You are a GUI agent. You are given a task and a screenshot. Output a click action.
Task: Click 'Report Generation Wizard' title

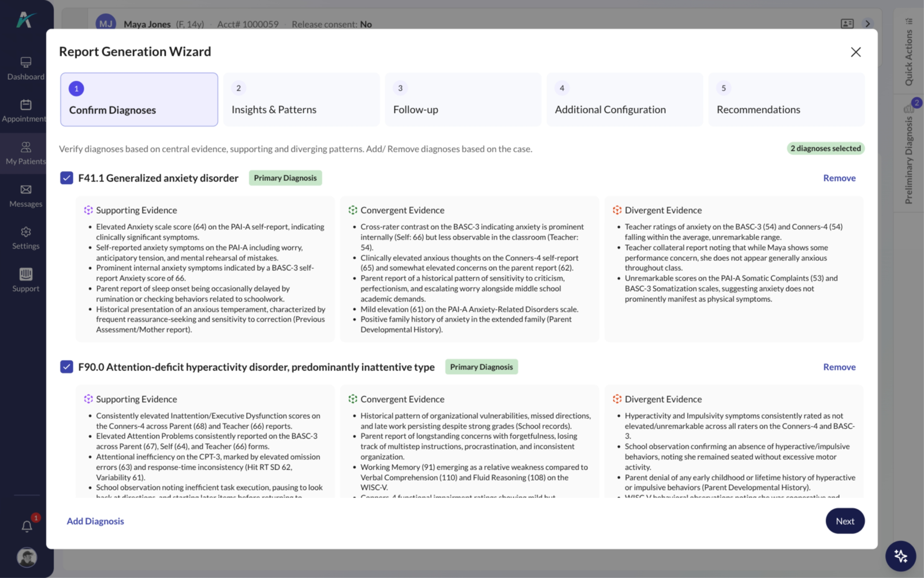tap(135, 52)
